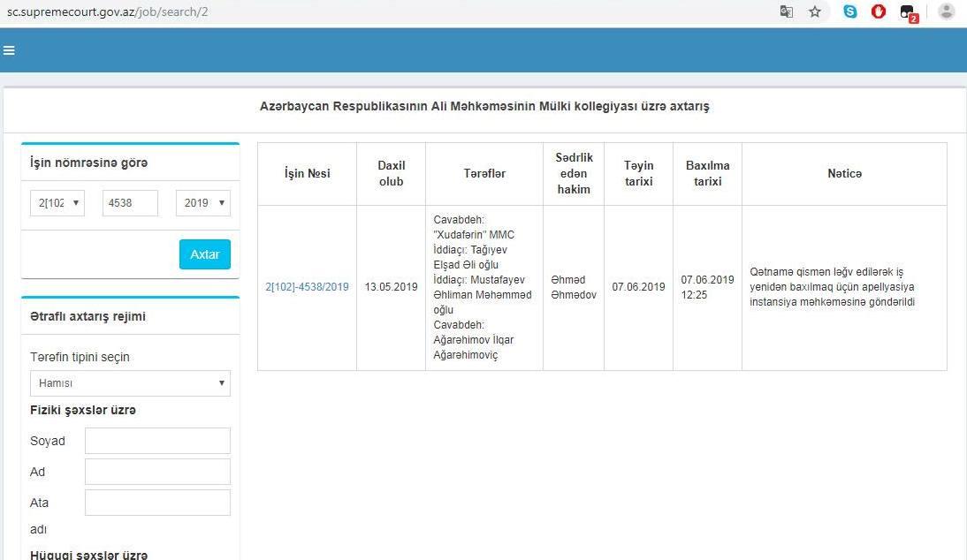Open the hamburger menu in the blue bar
Screen dimensions: 967x560
(x=9, y=50)
